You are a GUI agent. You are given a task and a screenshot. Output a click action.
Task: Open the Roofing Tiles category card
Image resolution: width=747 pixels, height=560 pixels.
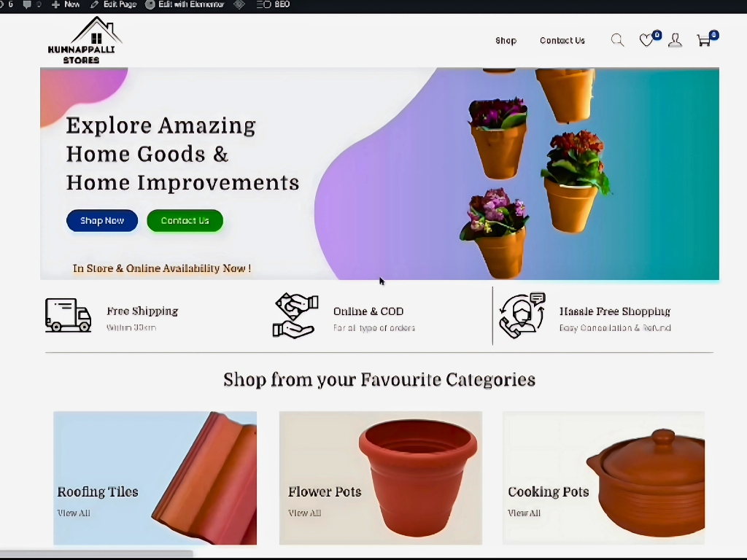pos(155,478)
